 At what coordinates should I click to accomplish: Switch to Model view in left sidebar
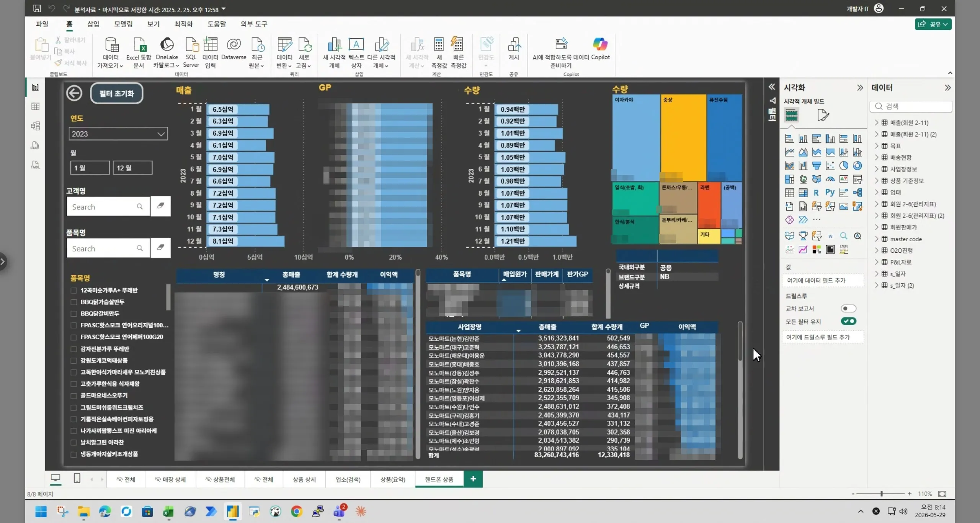(35, 126)
